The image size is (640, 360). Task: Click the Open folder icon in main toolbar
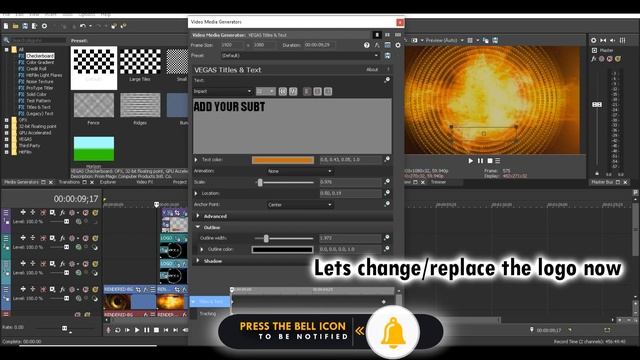coord(15,26)
